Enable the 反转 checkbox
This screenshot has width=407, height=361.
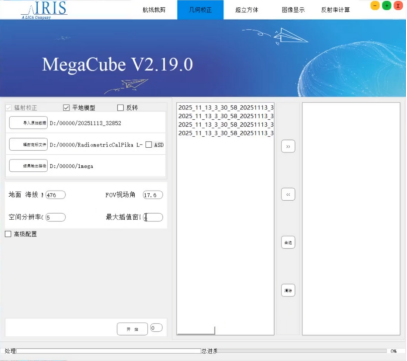(x=120, y=107)
